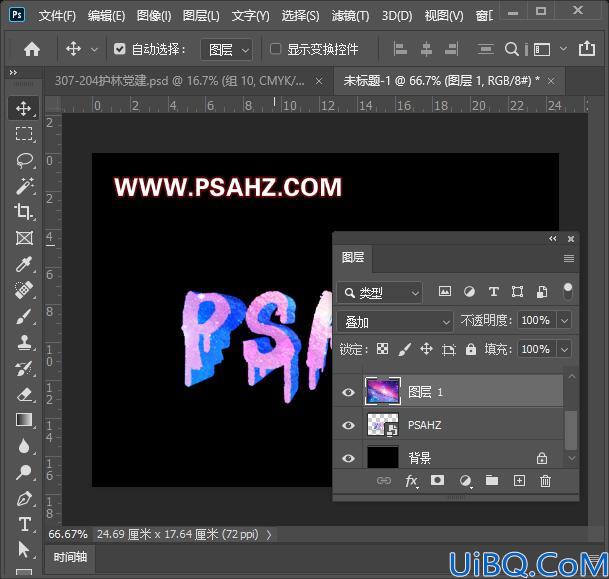609x579 pixels.
Task: Open the 图像(I) menu
Action: pos(154,16)
